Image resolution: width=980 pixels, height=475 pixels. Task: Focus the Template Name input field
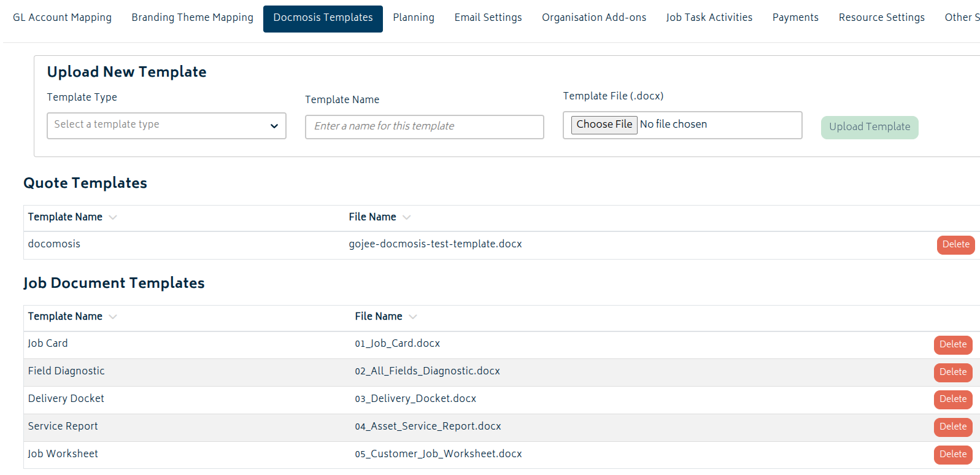pos(425,127)
